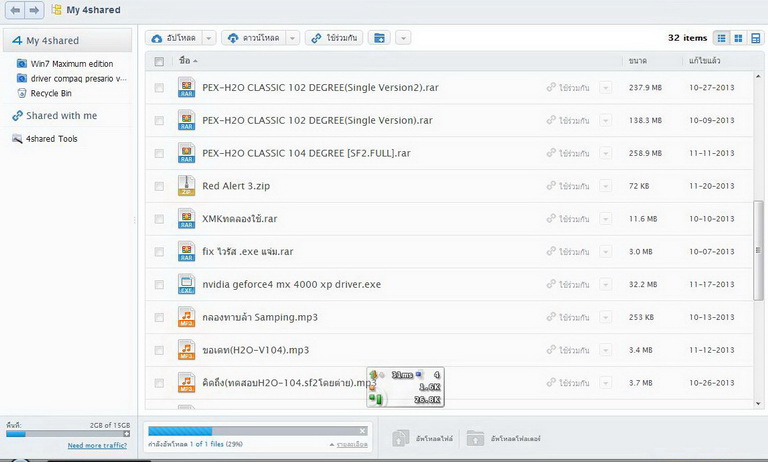768x462 pixels.
Task: Check box for PEX-H2O CLASSIC 102 DEGREE(Single Version).rar
Action: pyautogui.click(x=159, y=121)
